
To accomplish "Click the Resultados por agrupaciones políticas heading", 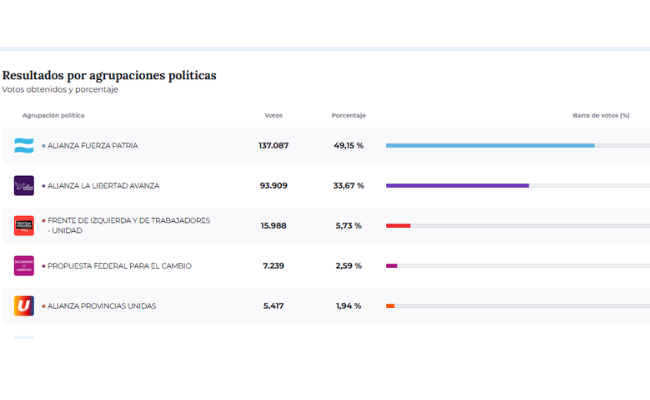I will click(x=109, y=75).
